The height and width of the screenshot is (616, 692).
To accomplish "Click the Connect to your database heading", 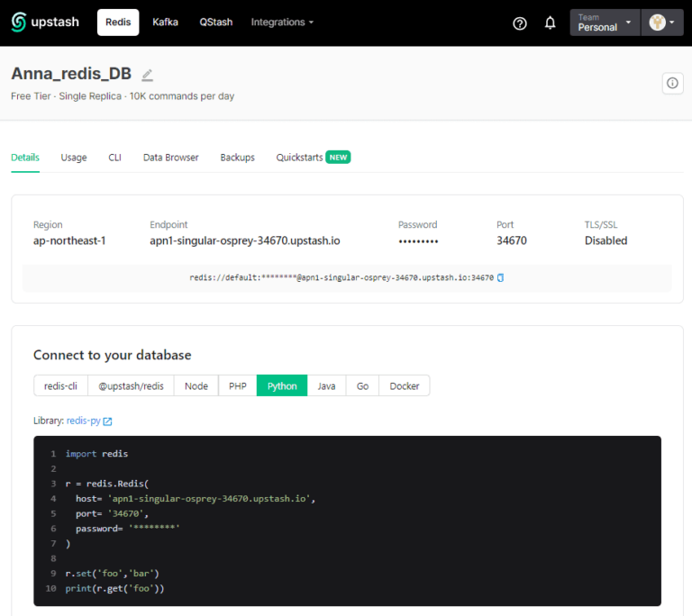I will 112,355.
